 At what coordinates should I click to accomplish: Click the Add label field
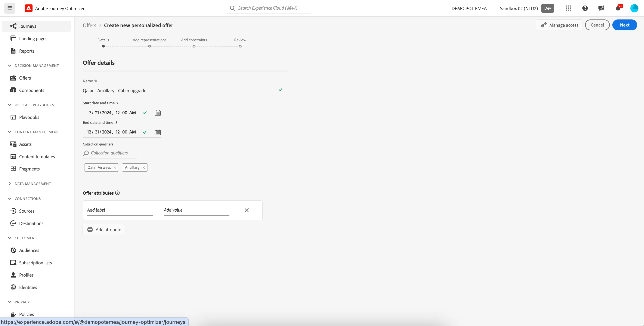[x=120, y=210]
